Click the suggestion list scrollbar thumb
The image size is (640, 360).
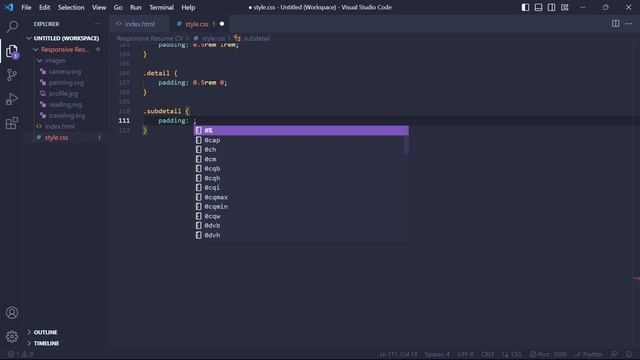(406, 144)
